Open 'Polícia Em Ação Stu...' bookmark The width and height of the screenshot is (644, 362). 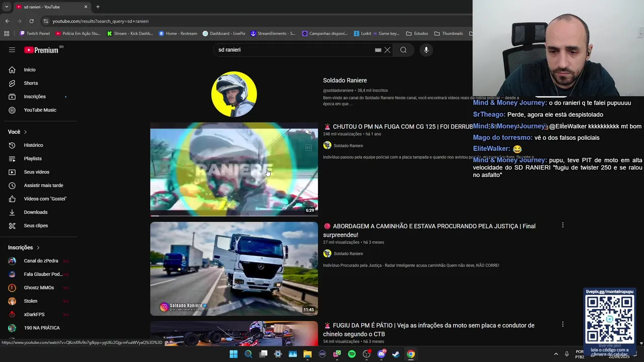[78, 34]
